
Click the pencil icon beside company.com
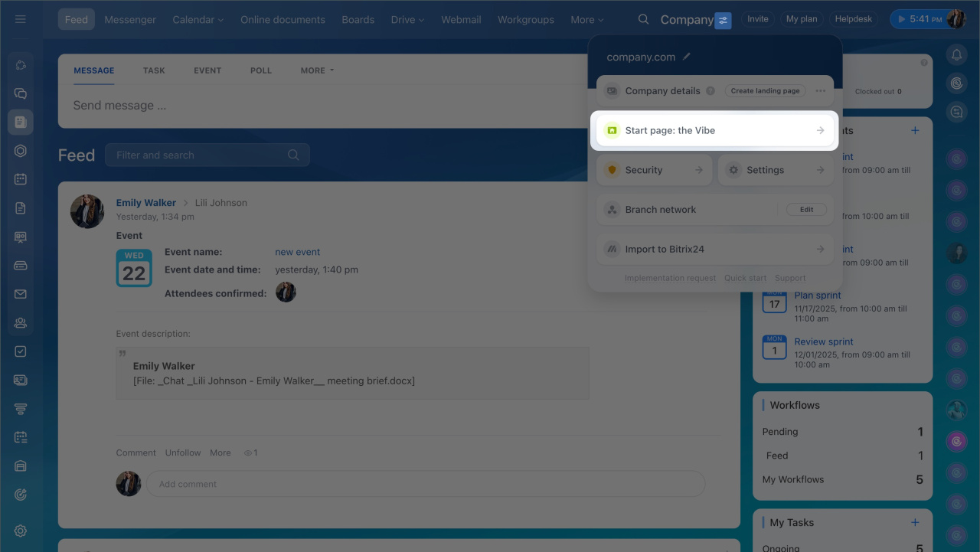pyautogui.click(x=687, y=57)
